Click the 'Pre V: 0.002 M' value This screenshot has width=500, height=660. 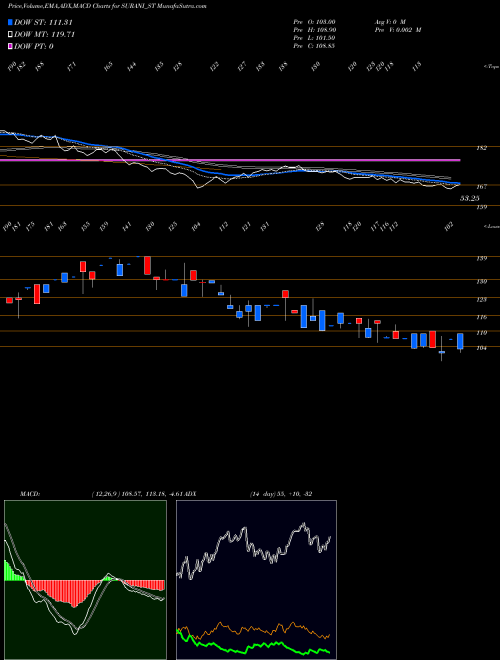[x=398, y=30]
